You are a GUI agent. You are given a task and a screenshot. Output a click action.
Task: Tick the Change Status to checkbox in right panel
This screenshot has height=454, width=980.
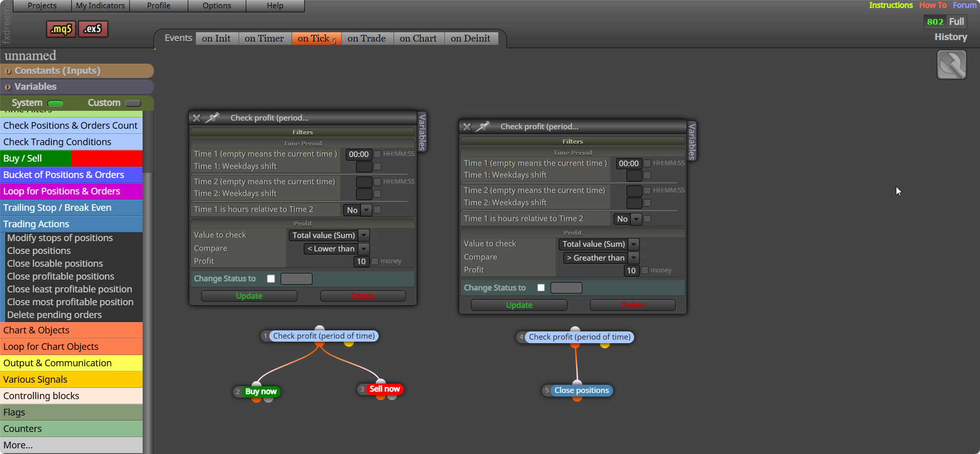click(x=541, y=288)
